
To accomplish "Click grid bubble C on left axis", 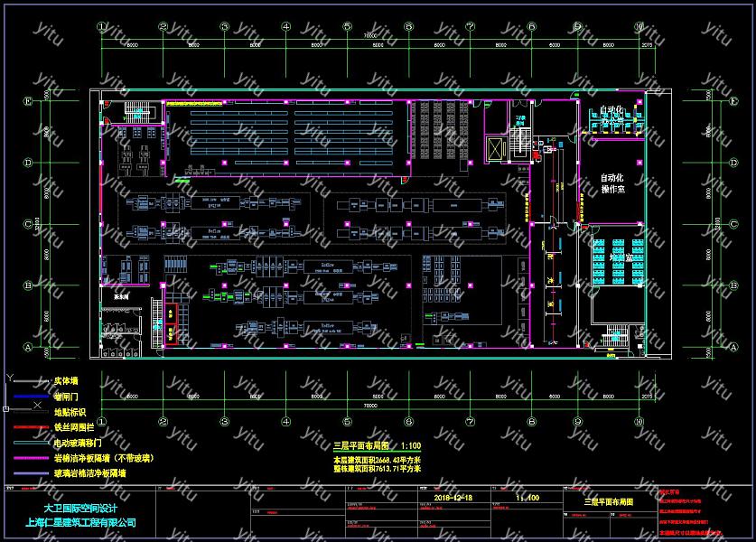I will coord(29,224).
